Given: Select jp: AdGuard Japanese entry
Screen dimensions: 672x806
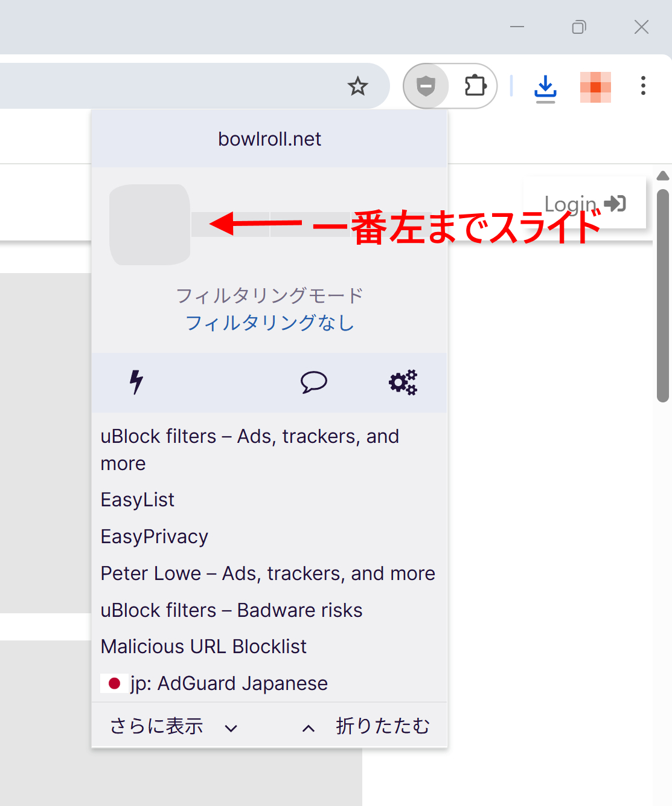Looking at the screenshot, I should [214, 683].
